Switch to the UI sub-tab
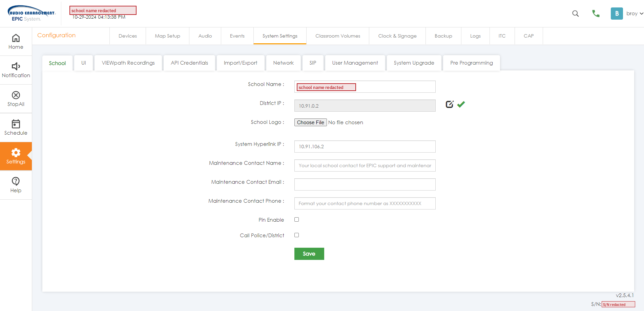644x311 pixels. [x=84, y=63]
